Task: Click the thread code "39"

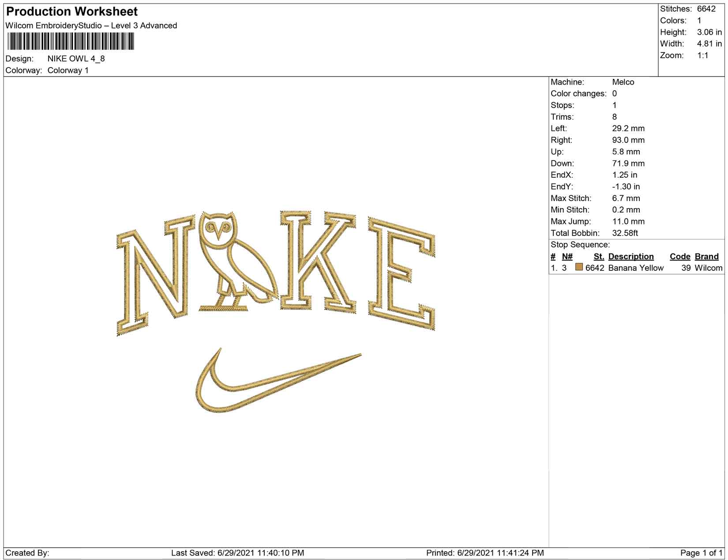Action: (x=686, y=268)
